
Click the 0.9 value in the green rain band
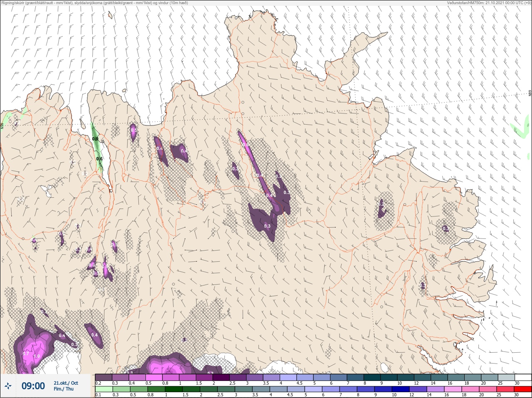95,139
